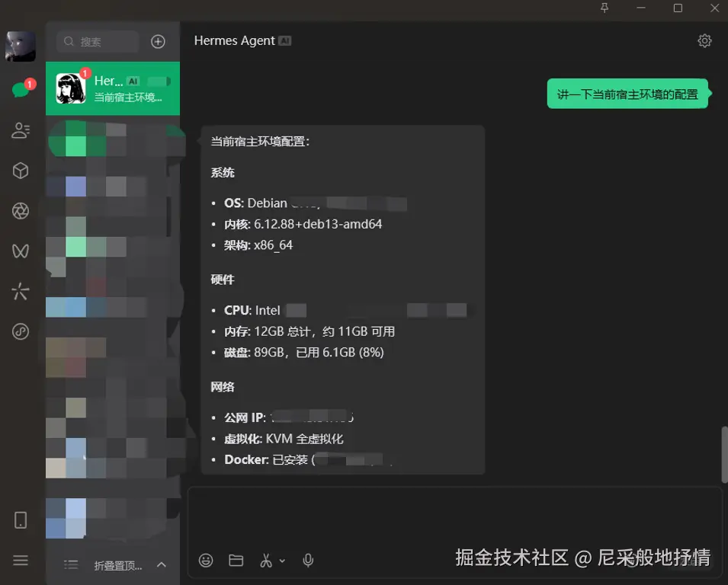The width and height of the screenshot is (728, 585).
Task: Click the Docker: 已安装 line
Action: pos(308,460)
